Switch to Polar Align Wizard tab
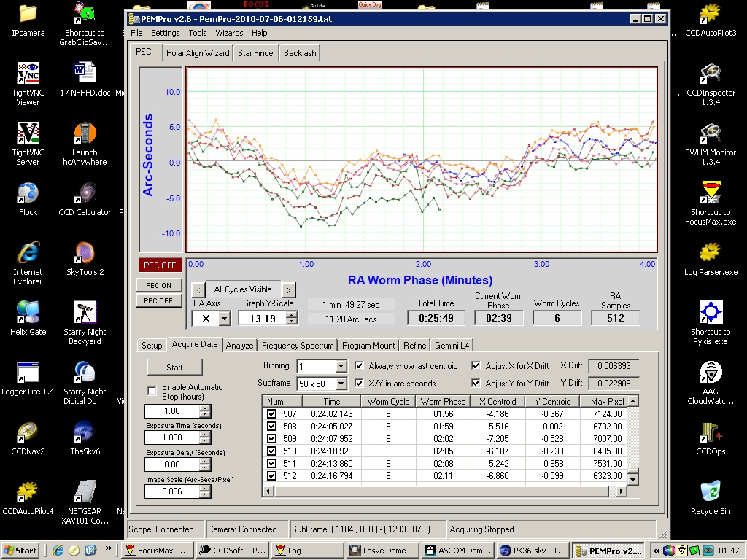The height and width of the screenshot is (560, 747). (x=198, y=52)
